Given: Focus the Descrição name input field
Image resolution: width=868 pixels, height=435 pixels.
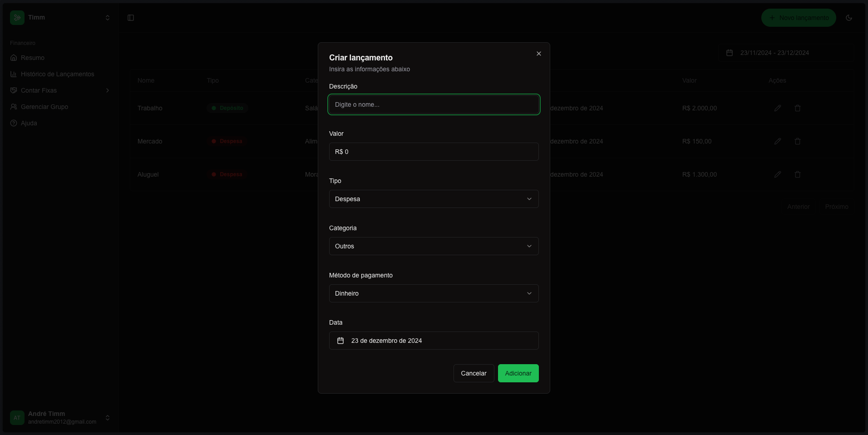Looking at the screenshot, I should (434, 104).
